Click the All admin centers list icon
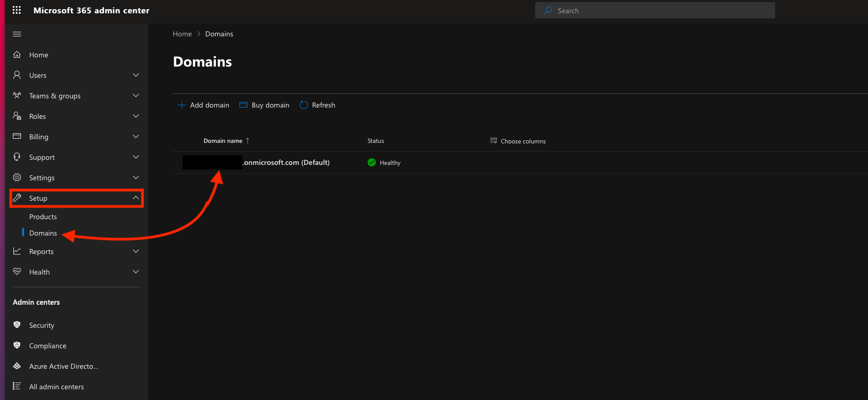The height and width of the screenshot is (400, 868). [17, 386]
